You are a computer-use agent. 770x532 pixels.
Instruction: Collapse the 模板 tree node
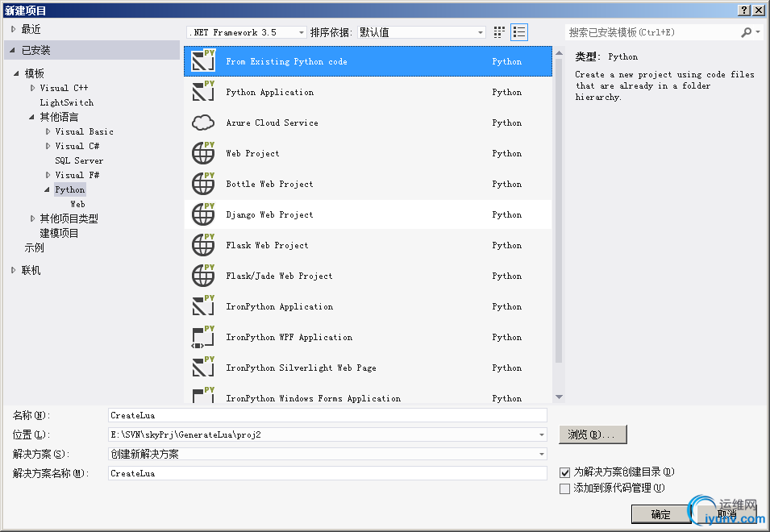[x=16, y=73]
